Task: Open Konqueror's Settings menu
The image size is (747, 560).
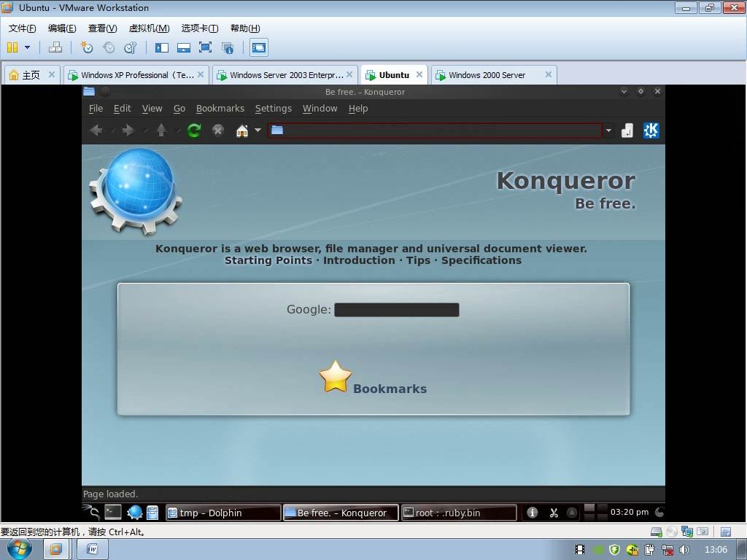Action: [274, 109]
